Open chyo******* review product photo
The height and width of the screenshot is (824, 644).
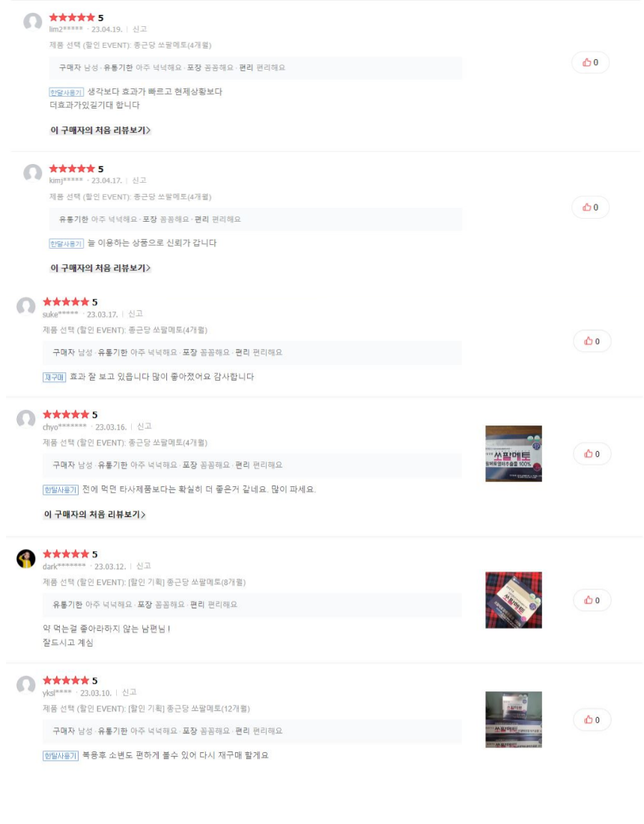(x=514, y=453)
